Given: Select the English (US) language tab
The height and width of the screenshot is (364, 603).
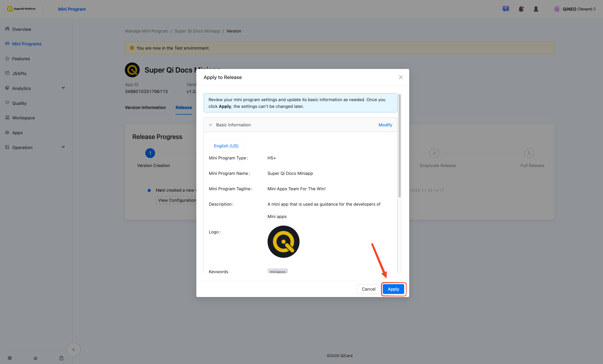Looking at the screenshot, I should [226, 146].
